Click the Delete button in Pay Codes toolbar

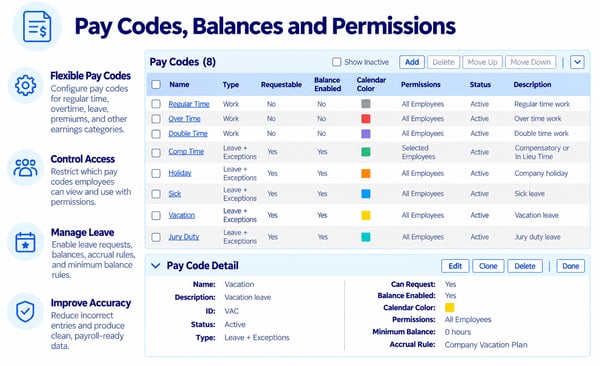pos(443,62)
